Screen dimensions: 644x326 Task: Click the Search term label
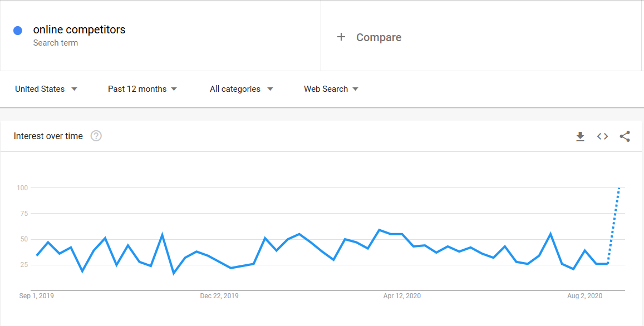56,43
